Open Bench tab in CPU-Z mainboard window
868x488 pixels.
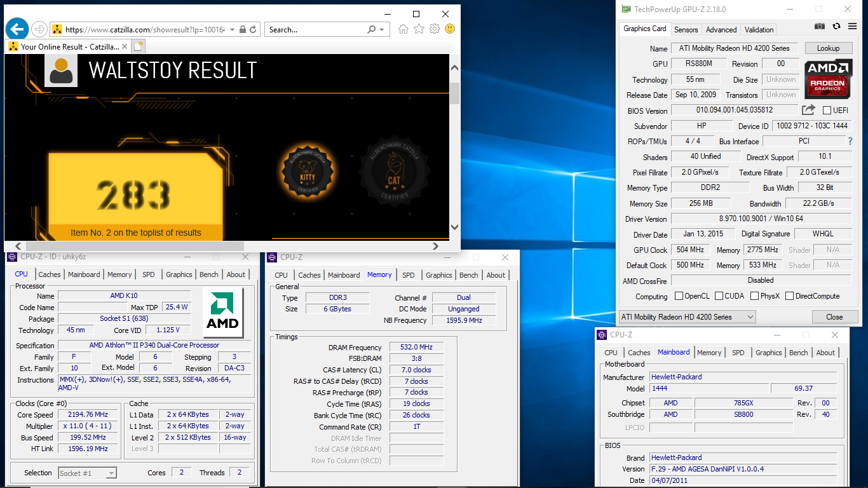(799, 353)
